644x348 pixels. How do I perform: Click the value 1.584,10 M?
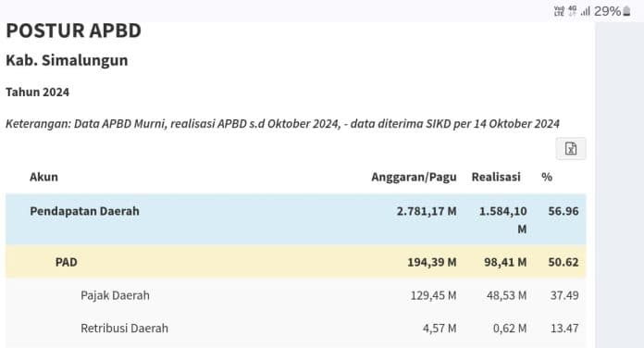click(x=503, y=219)
